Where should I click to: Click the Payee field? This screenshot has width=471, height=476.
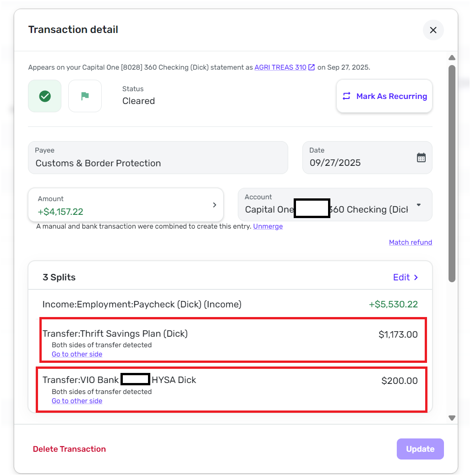pyautogui.click(x=158, y=158)
